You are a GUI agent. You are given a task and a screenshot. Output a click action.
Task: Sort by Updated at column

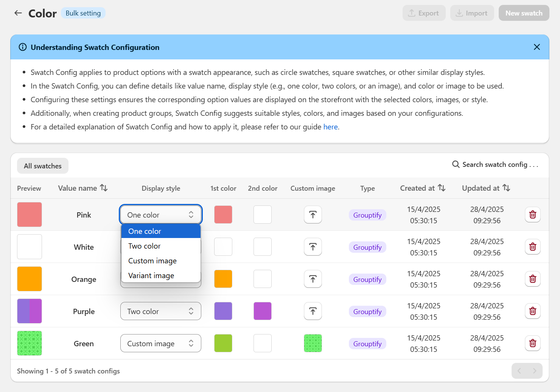click(x=506, y=188)
